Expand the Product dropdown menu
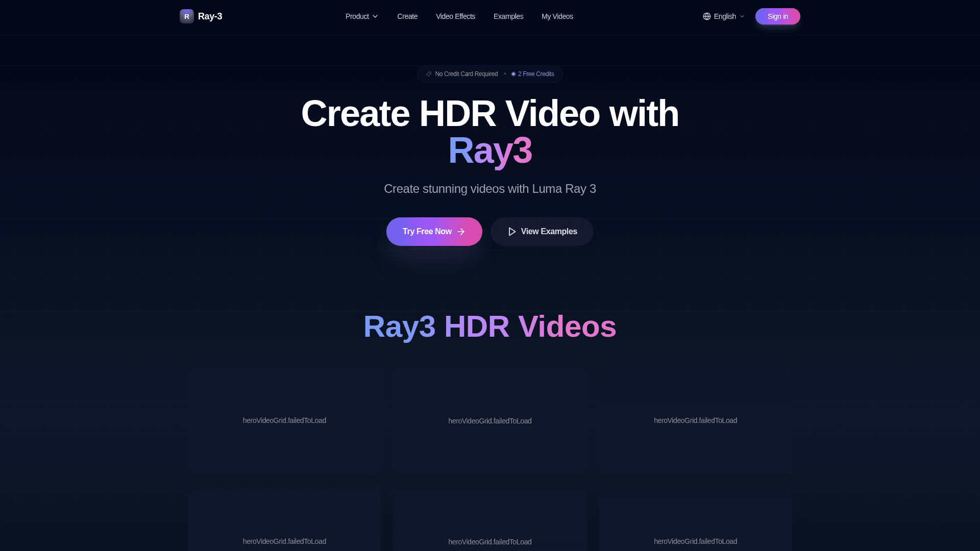980x551 pixels. (357, 16)
